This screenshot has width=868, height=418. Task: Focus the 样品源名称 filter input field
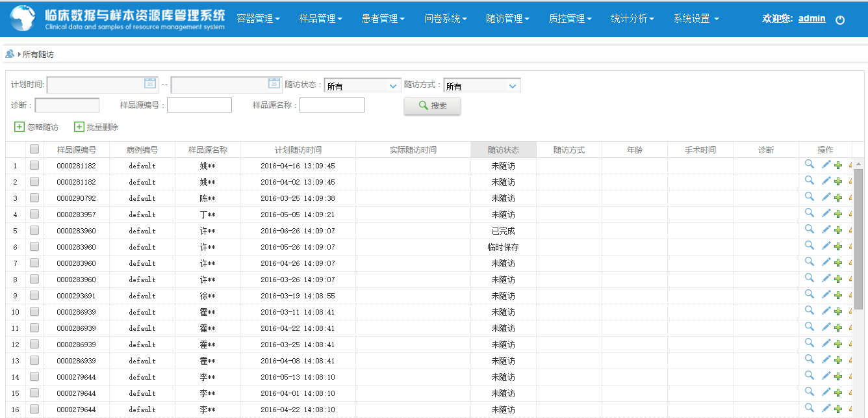(x=332, y=105)
